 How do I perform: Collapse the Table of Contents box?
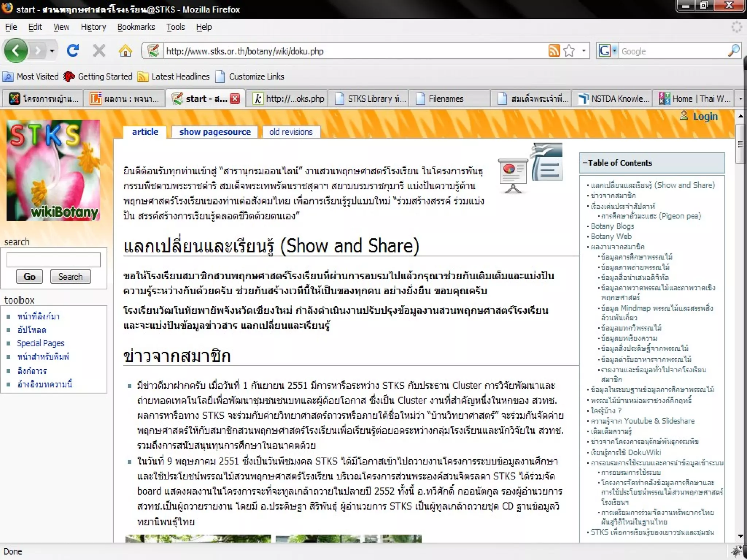tap(585, 163)
